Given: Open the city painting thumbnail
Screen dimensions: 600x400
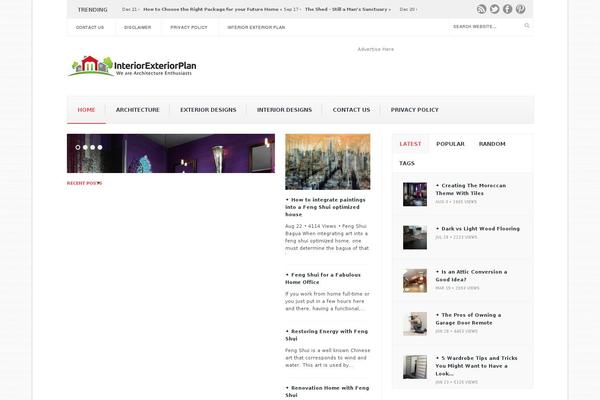Looking at the screenshot, I should point(328,162).
